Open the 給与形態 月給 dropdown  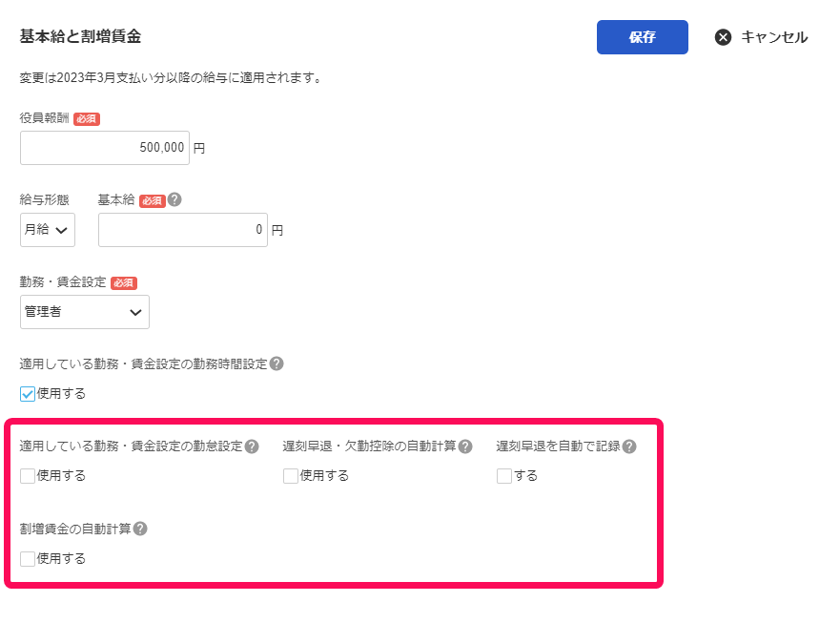point(47,230)
